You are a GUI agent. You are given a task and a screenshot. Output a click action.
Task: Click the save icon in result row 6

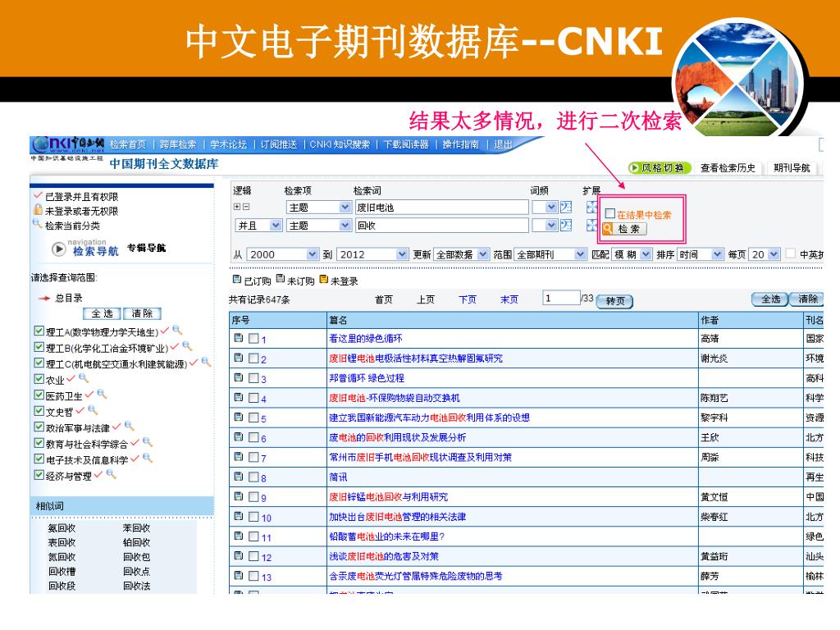coord(239,437)
